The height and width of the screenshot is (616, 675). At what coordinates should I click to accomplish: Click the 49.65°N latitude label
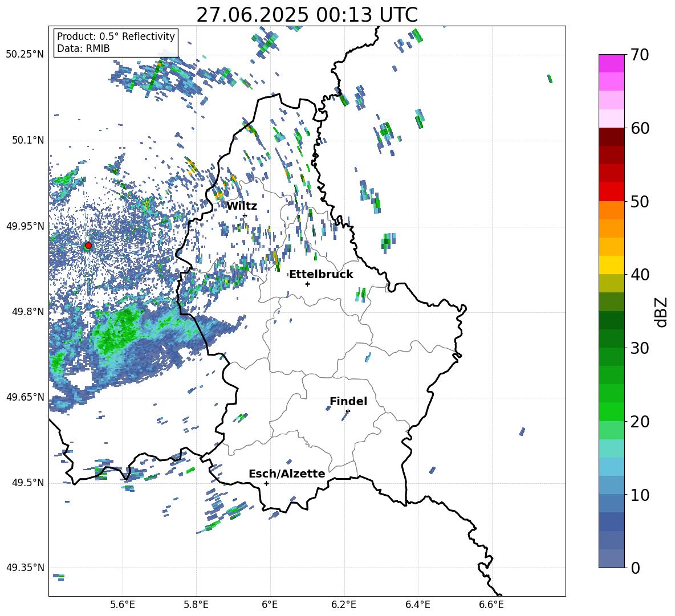click(x=25, y=397)
